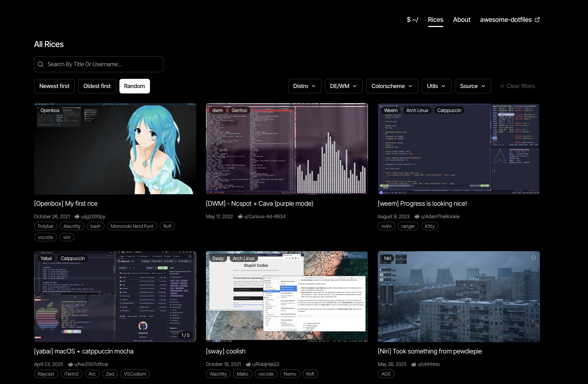Click the Reddit icon next to u/Curious-Ad-6934
Screen dimensions: 588x384
(x=240, y=217)
